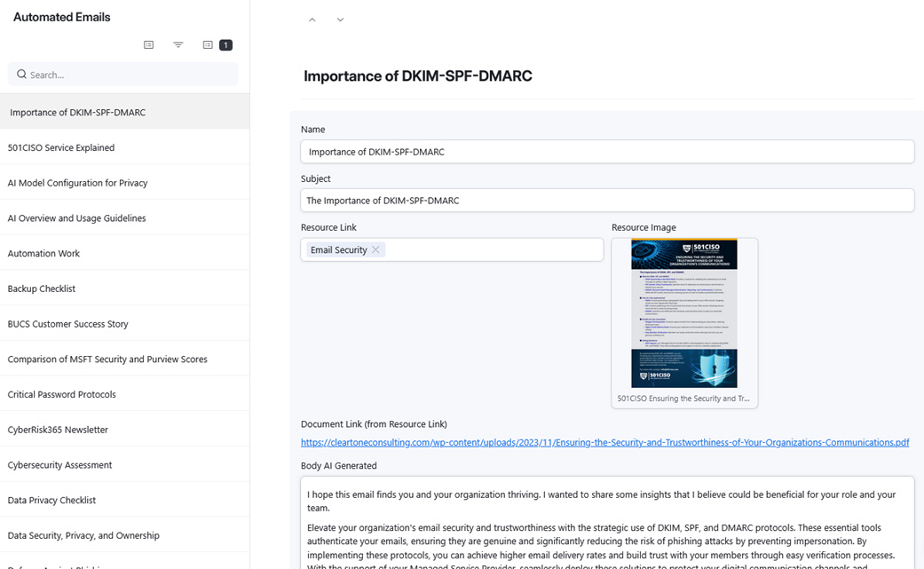Click the magnifier icon in search box
The height and width of the screenshot is (569, 924).
[22, 75]
